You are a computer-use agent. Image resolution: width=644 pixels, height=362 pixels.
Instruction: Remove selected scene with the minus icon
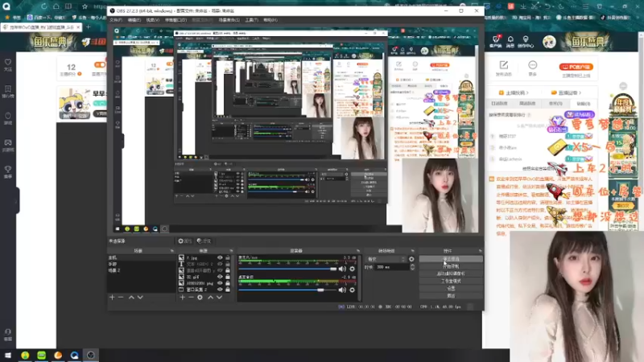pyautogui.click(x=121, y=297)
